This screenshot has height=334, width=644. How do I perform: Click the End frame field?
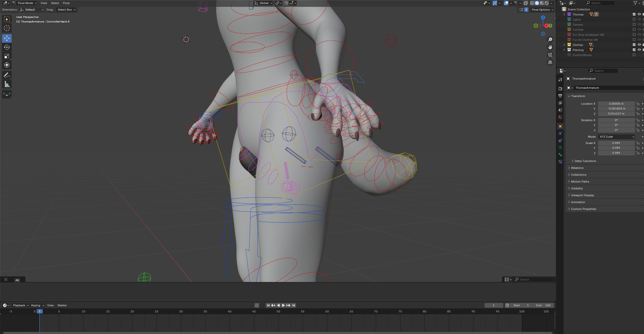tap(543, 305)
